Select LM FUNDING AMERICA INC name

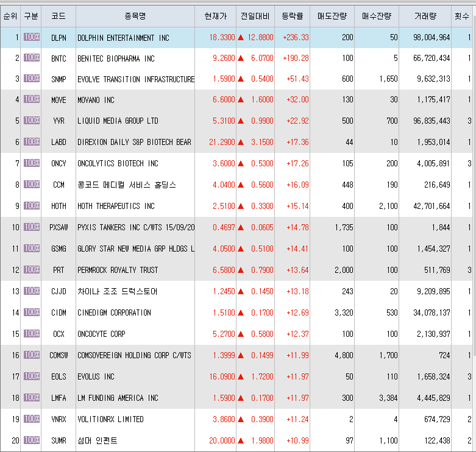(x=118, y=398)
